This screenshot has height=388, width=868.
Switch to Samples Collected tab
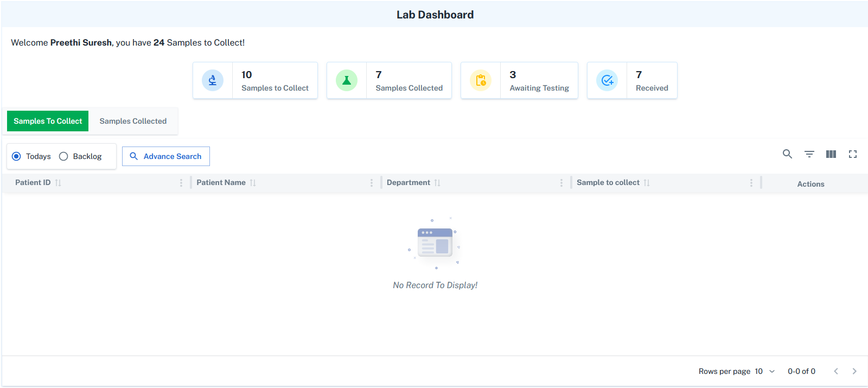133,121
